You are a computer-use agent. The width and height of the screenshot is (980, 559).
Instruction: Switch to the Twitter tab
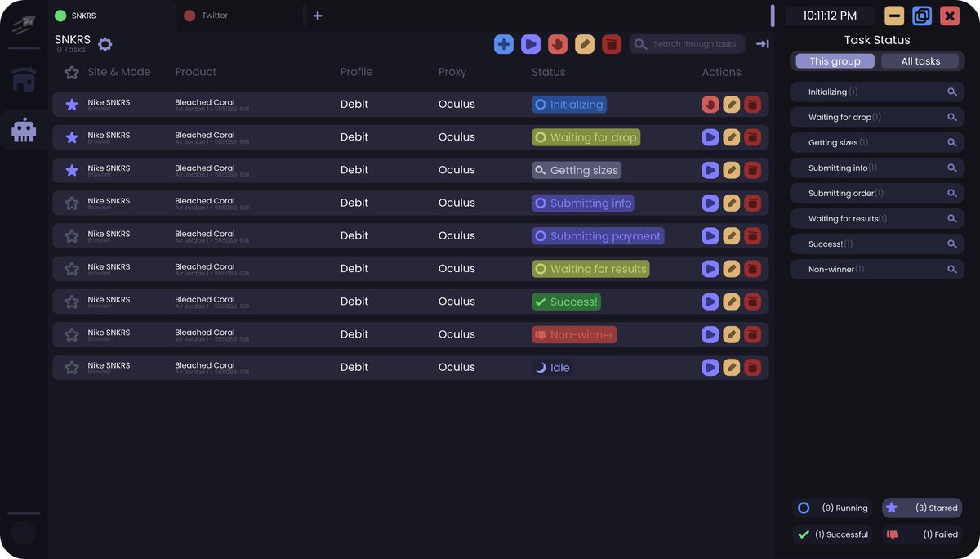tap(239, 16)
